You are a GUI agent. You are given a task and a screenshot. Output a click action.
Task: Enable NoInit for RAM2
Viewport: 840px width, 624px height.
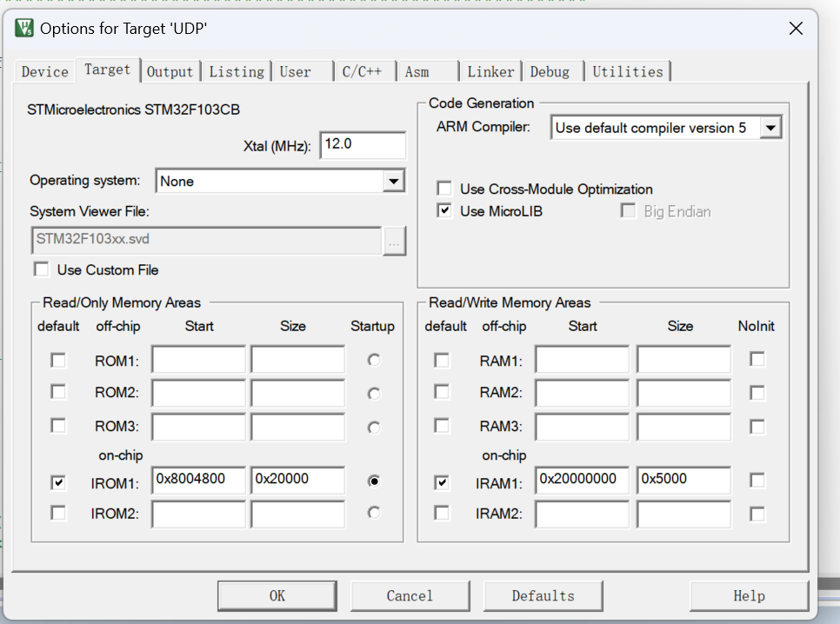(757, 393)
